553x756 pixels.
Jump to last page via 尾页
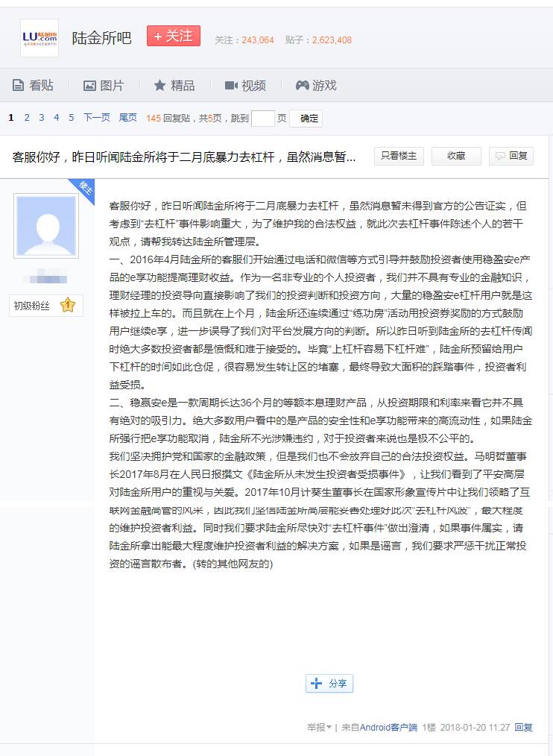coord(127,118)
